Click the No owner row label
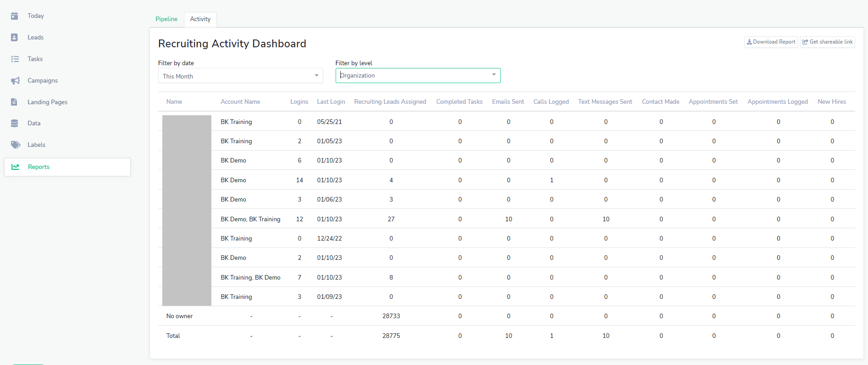Image resolution: width=868 pixels, height=365 pixels. 179,316
